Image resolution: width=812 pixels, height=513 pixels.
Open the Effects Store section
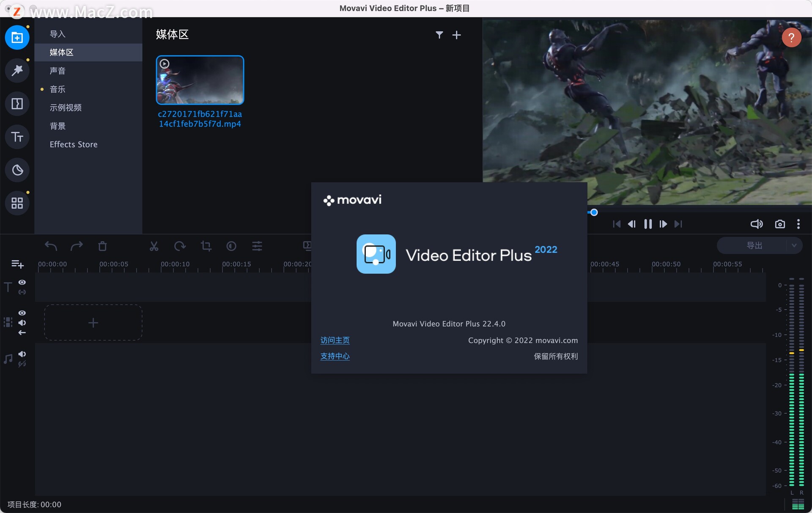pos(73,144)
